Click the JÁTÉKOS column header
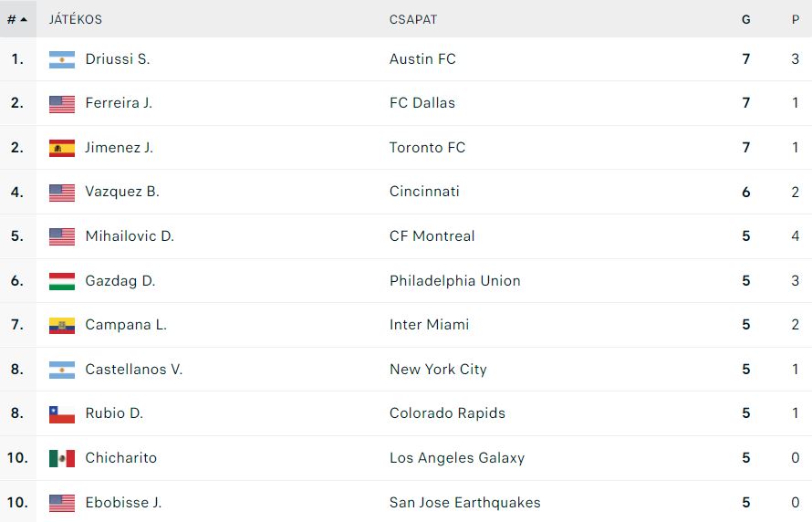The height and width of the screenshot is (522, 812). coord(76,19)
